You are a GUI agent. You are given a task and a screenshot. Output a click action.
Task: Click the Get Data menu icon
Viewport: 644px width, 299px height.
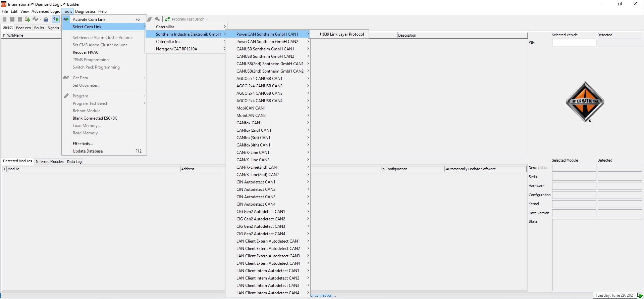click(66, 78)
